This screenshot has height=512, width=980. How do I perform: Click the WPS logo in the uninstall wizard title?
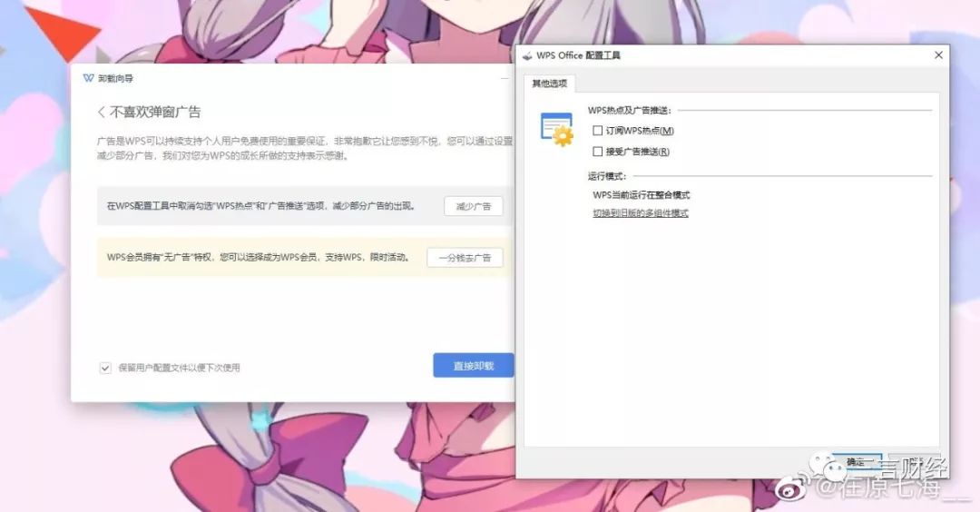pyautogui.click(x=88, y=78)
